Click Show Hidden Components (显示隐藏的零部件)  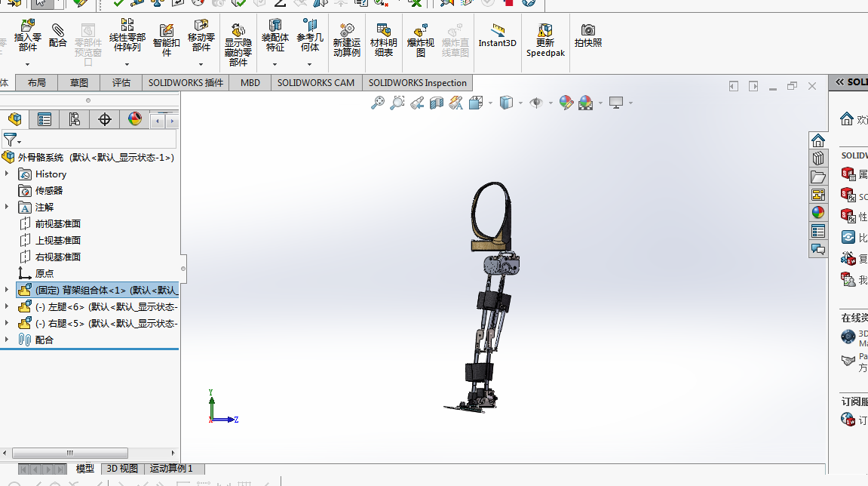pos(238,45)
